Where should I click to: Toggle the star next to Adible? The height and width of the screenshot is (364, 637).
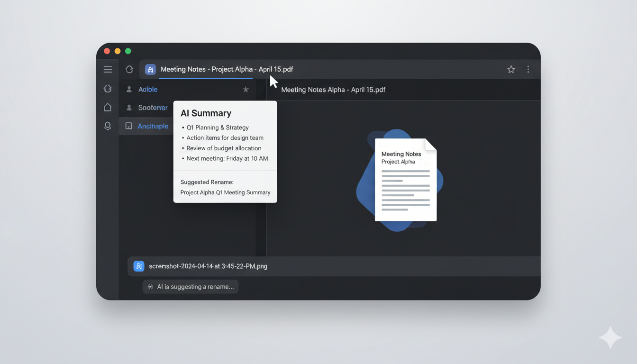[x=246, y=89]
